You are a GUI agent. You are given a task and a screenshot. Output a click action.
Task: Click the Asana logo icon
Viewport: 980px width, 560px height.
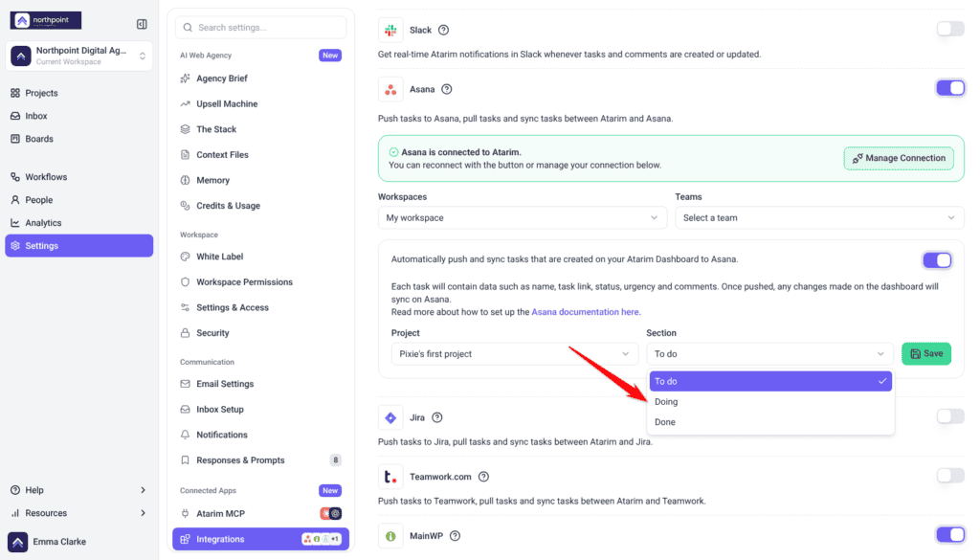coord(390,89)
